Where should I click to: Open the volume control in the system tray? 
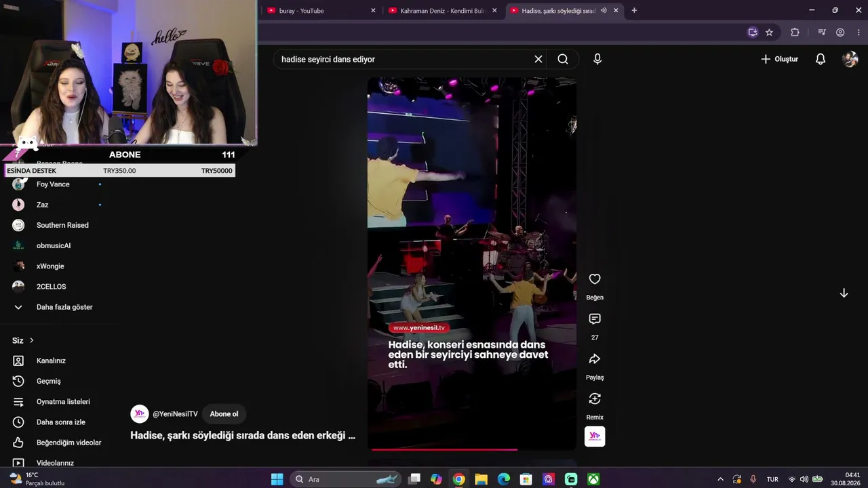coord(804,479)
